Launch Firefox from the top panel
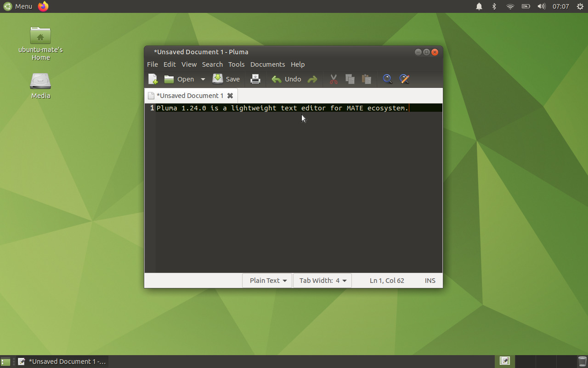The width and height of the screenshot is (588, 368). pyautogui.click(x=43, y=6)
